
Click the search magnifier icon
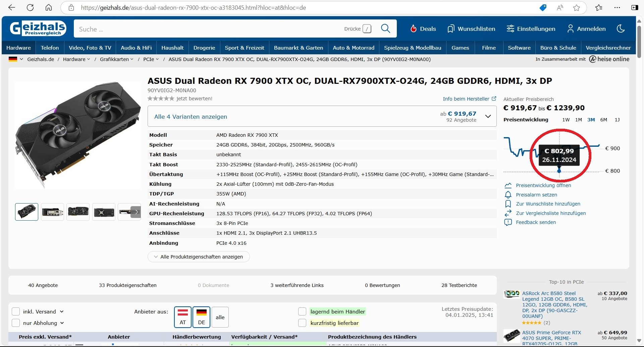click(x=385, y=28)
